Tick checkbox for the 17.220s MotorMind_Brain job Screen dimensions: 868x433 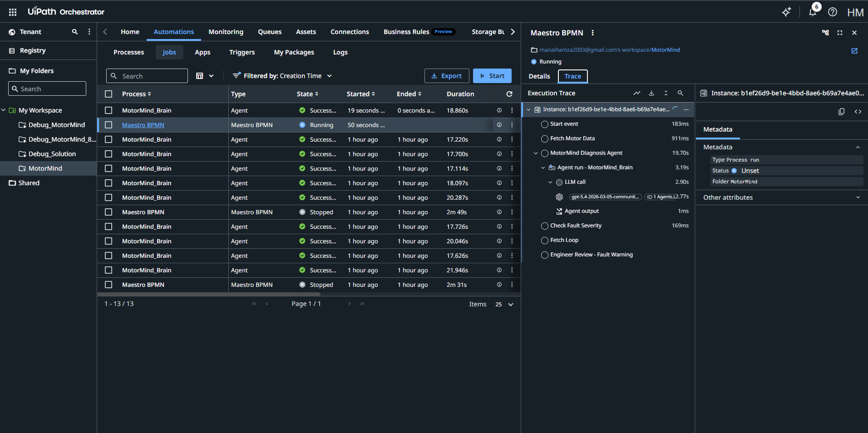pos(108,139)
